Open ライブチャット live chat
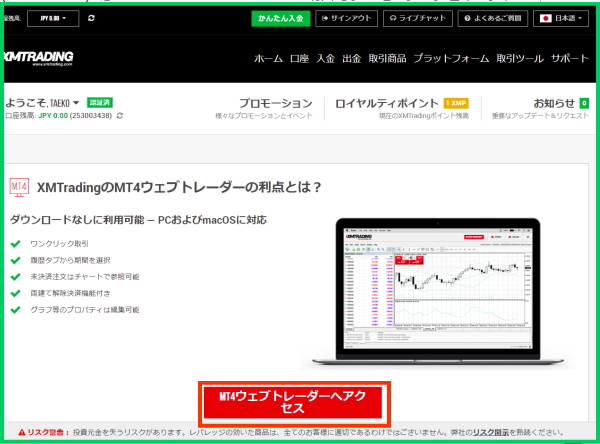This screenshot has width=600, height=444. 418,18
